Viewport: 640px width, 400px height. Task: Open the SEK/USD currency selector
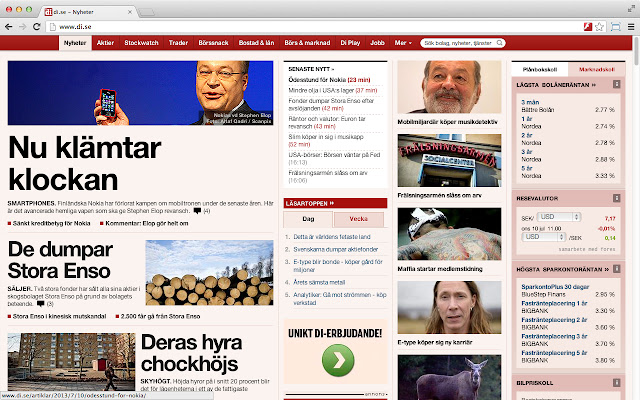[559, 217]
